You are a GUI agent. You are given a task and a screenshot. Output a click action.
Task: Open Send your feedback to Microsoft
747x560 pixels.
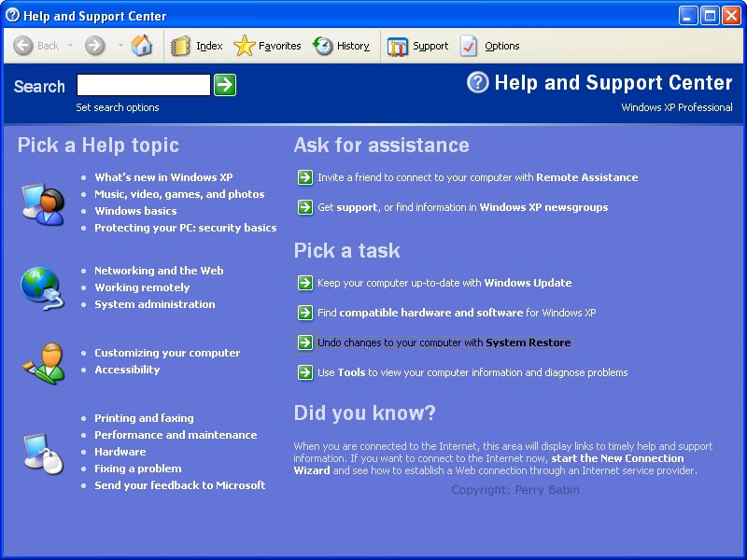pyautogui.click(x=179, y=485)
